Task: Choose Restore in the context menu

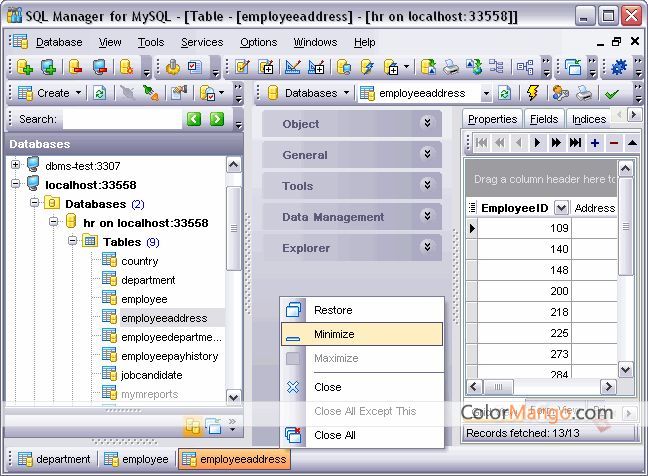Action: pyautogui.click(x=362, y=310)
